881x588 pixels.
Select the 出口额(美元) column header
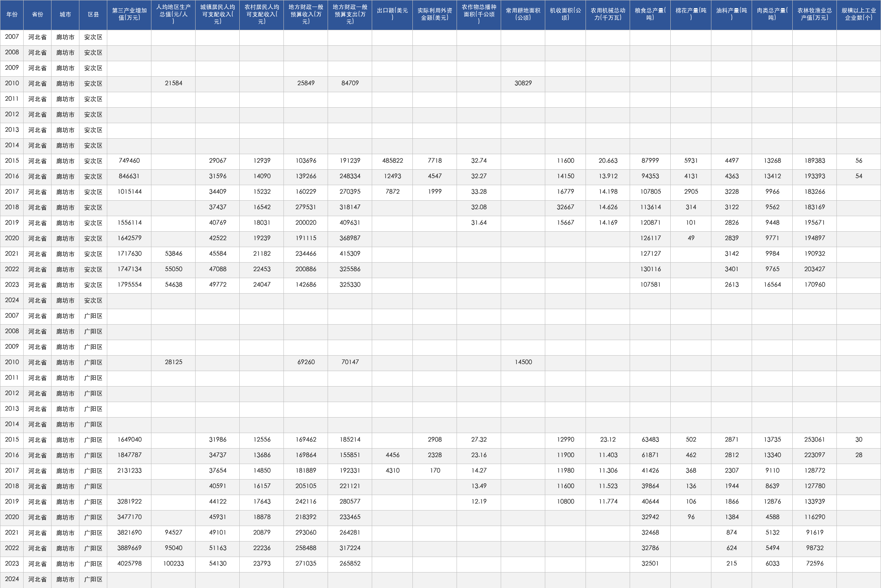[x=392, y=15]
